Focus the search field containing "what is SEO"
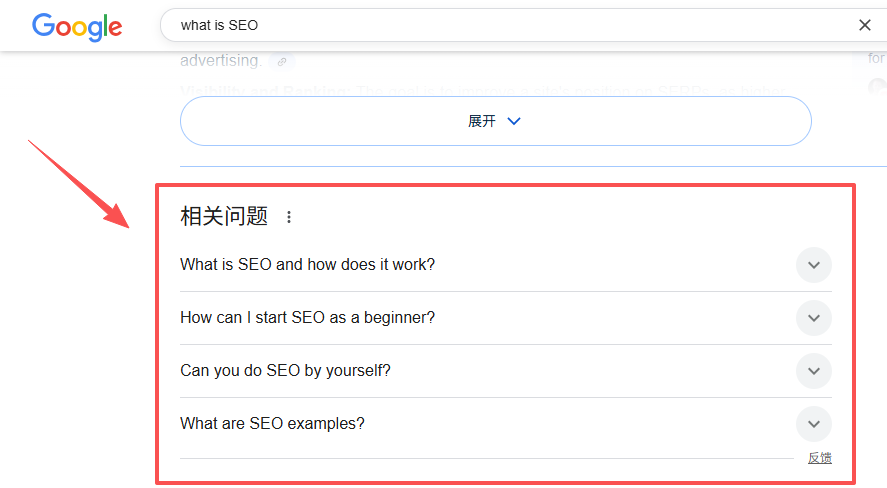 (500, 26)
